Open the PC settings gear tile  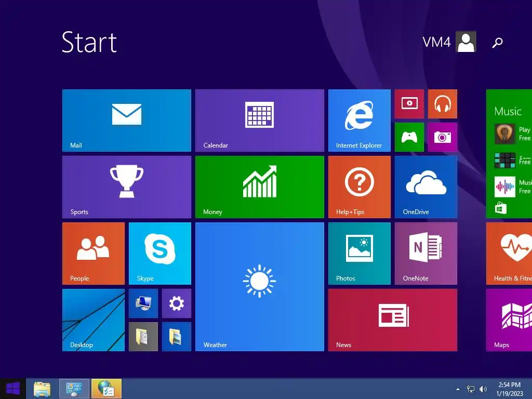pyautogui.click(x=177, y=303)
